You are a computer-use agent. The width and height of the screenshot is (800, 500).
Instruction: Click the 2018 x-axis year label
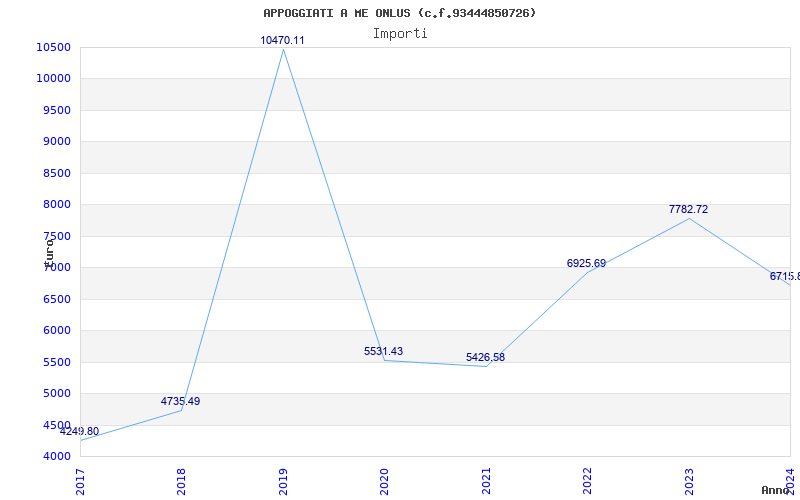[x=181, y=482]
